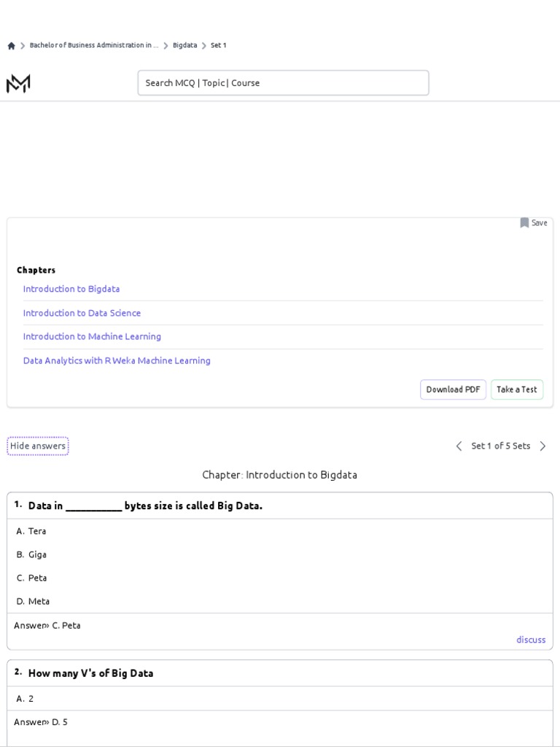Click the home icon in breadcrumb
The image size is (560, 747).
click(11, 45)
